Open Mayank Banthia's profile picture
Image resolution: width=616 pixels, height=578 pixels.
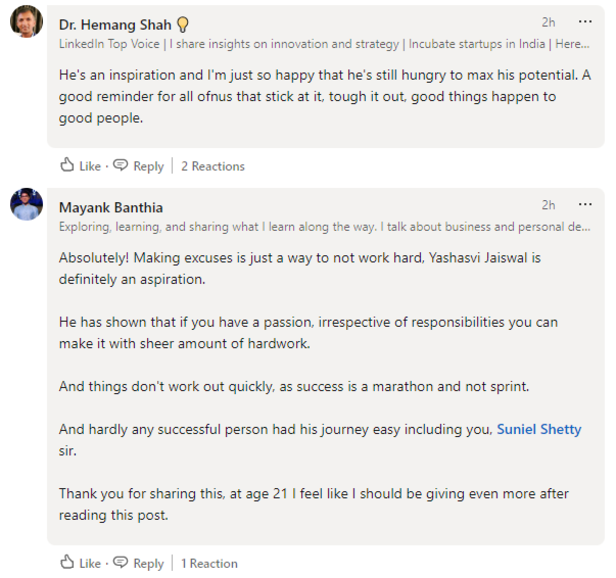(26, 205)
